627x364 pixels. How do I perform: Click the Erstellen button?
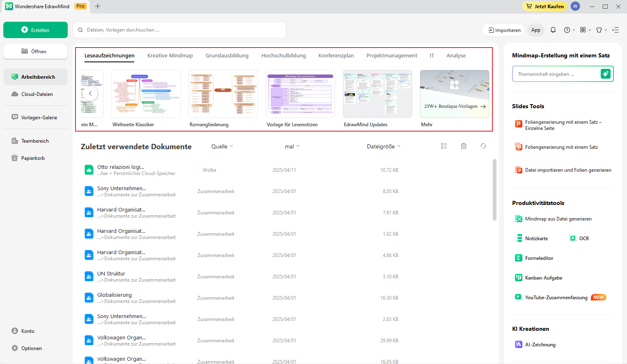35,30
